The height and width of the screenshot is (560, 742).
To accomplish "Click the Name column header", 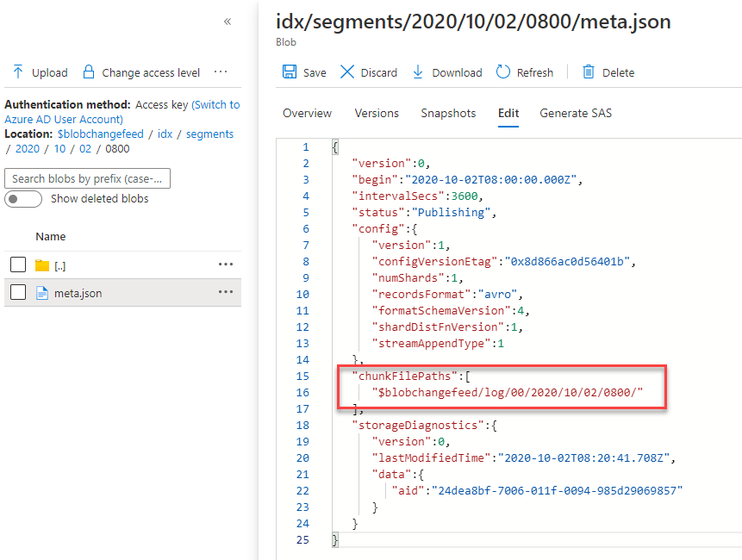I will pos(50,236).
